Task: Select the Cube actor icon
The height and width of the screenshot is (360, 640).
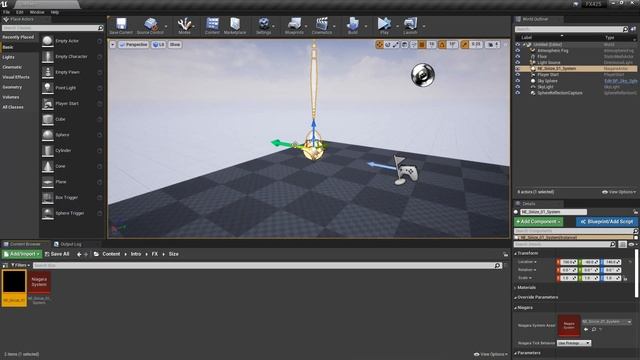Action: pyautogui.click(x=48, y=119)
